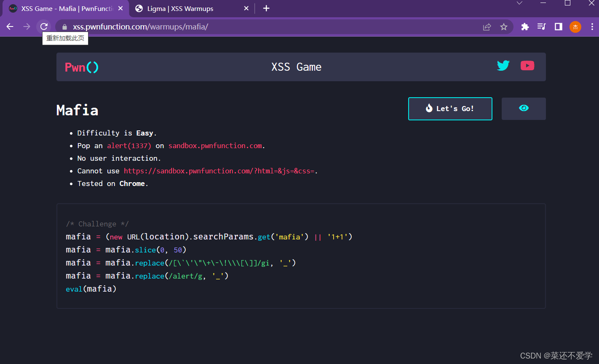Reload this page with the refresh icon
The height and width of the screenshot is (364, 599).
pos(44,27)
